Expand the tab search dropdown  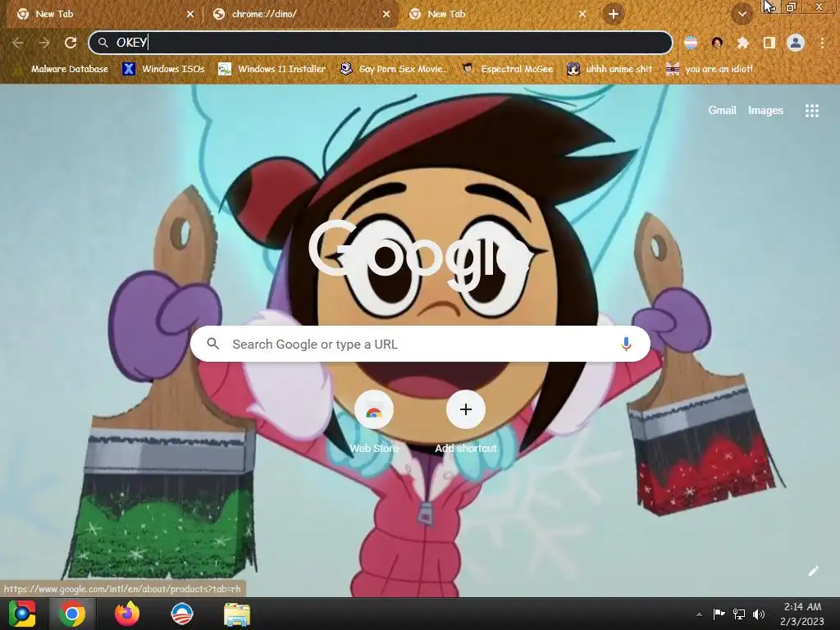[x=742, y=14]
